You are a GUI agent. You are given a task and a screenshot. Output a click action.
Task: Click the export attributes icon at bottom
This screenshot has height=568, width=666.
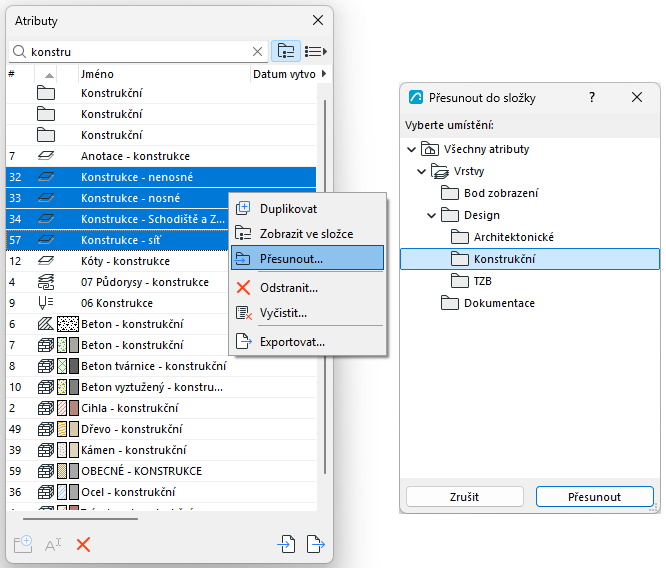tap(316, 544)
